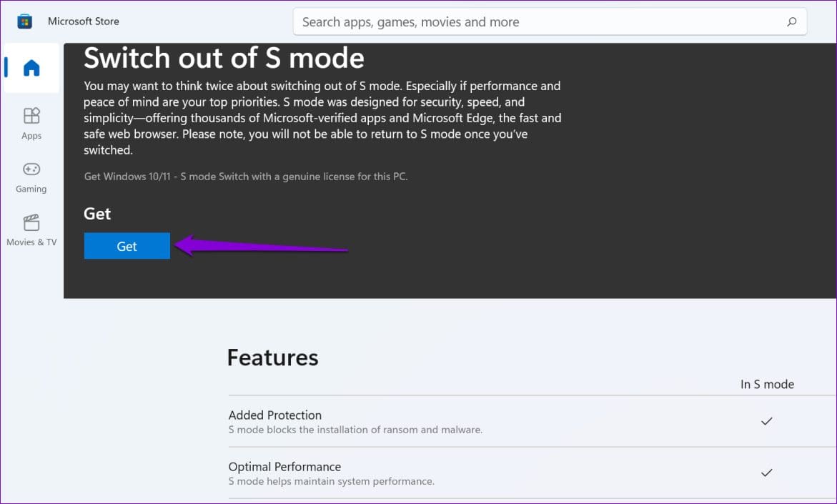
Task: Select the Optimal Performance feature title
Action: tap(284, 466)
